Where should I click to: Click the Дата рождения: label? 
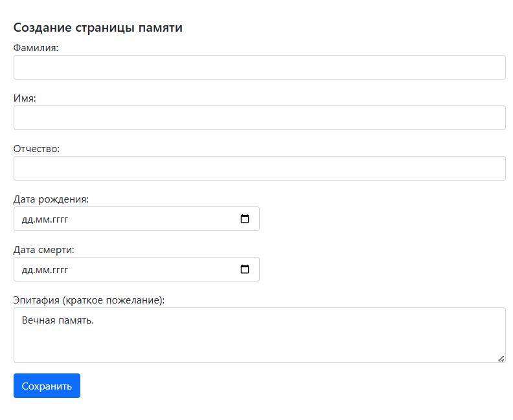click(x=51, y=199)
